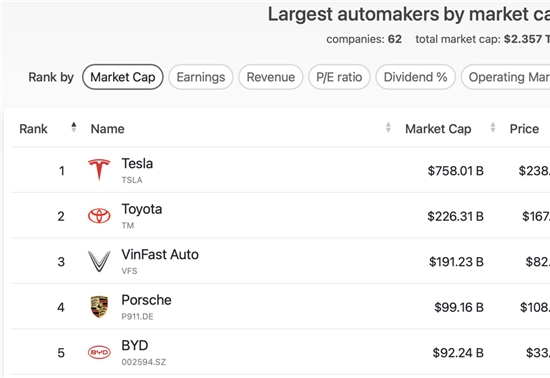Click the VinFast Auto logo icon
The width and height of the screenshot is (550, 378).
point(99,261)
